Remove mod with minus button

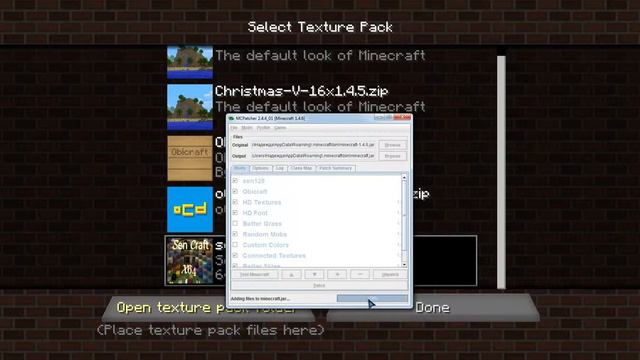(x=360, y=275)
